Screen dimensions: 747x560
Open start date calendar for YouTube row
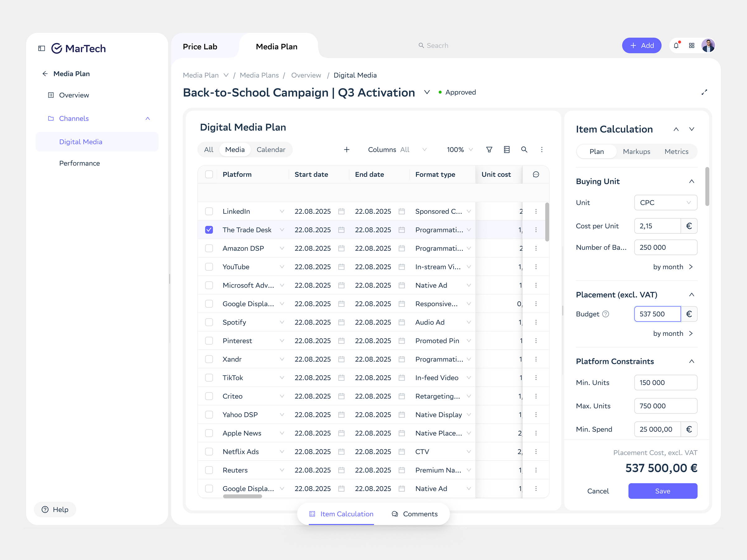pos(341,267)
